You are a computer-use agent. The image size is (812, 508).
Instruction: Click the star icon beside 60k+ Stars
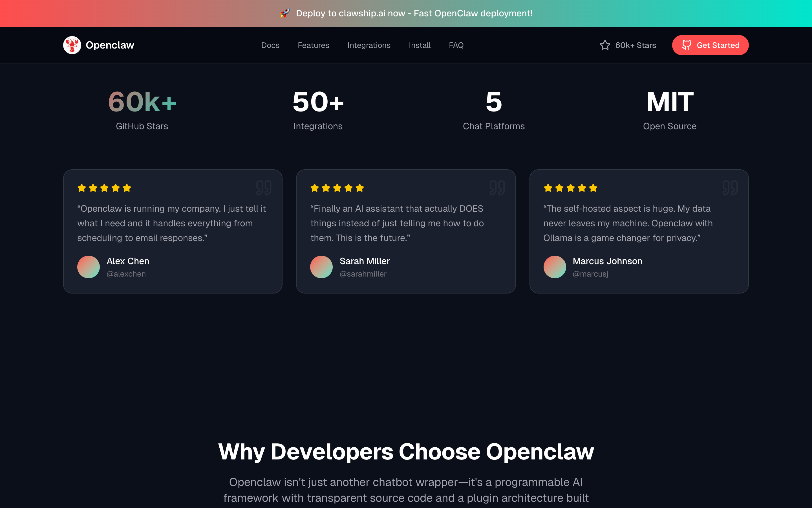click(605, 45)
